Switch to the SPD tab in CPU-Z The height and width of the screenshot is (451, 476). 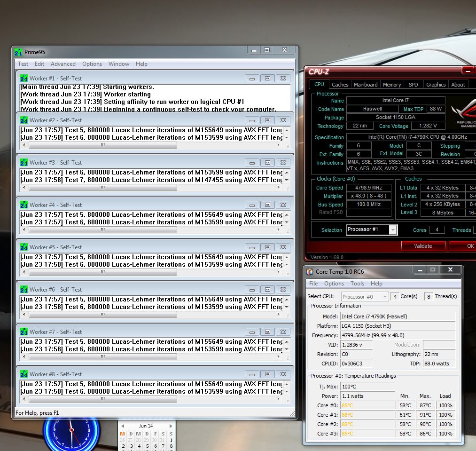(x=413, y=85)
